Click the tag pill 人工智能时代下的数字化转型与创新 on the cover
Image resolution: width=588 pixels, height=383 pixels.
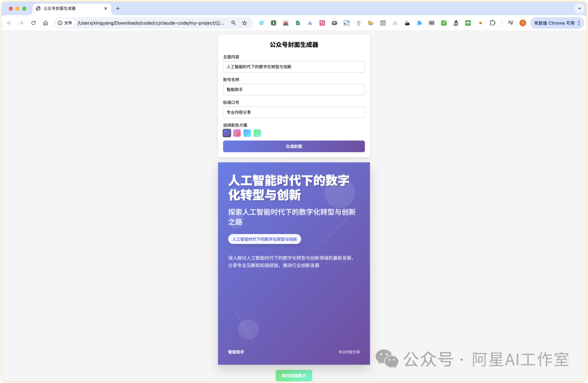(265, 239)
